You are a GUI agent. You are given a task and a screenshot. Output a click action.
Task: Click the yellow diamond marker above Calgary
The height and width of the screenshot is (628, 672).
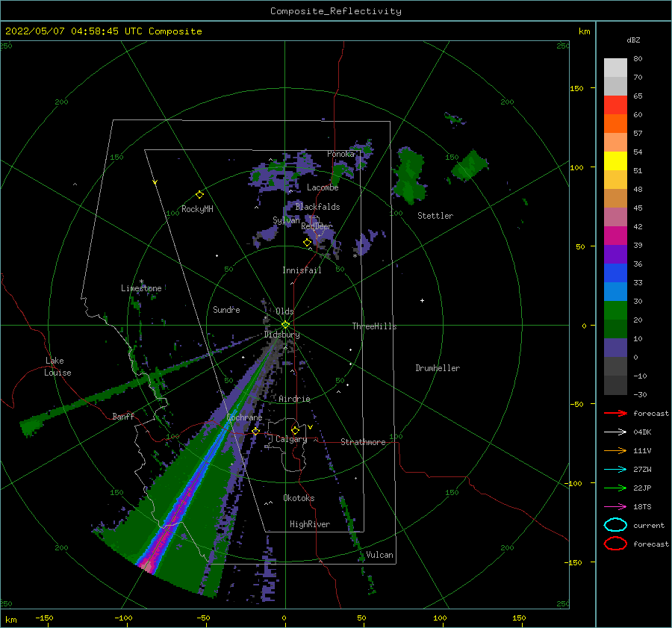tap(295, 430)
